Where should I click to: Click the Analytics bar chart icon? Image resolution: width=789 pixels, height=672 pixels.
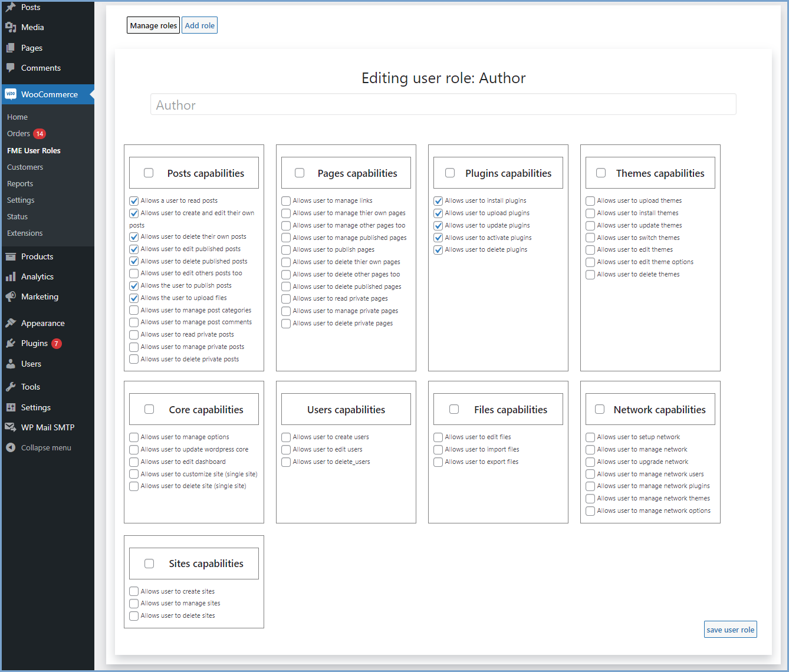[11, 276]
